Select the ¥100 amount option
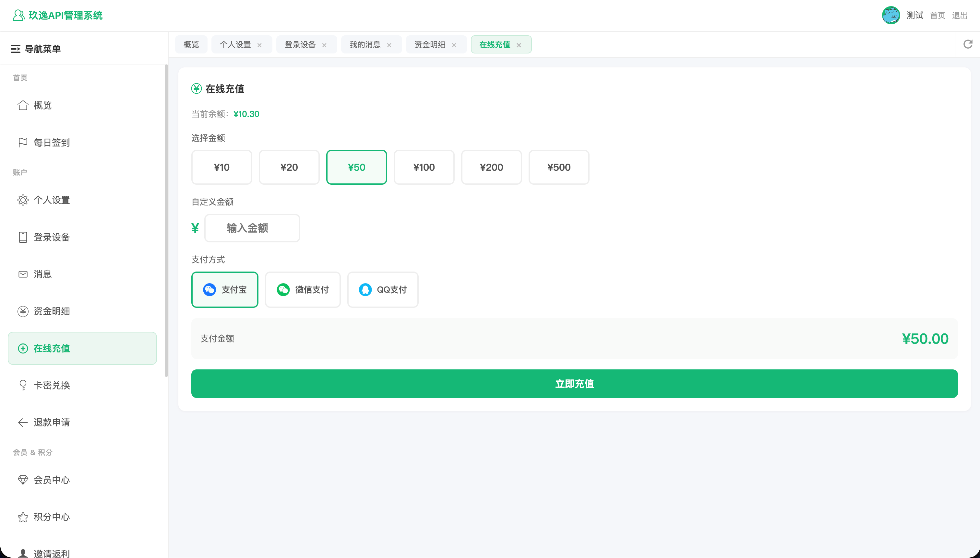980x558 pixels. click(424, 167)
